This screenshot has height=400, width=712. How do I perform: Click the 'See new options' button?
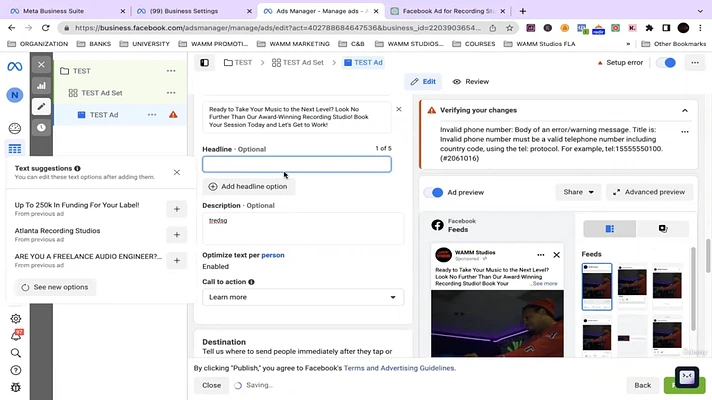click(x=54, y=287)
